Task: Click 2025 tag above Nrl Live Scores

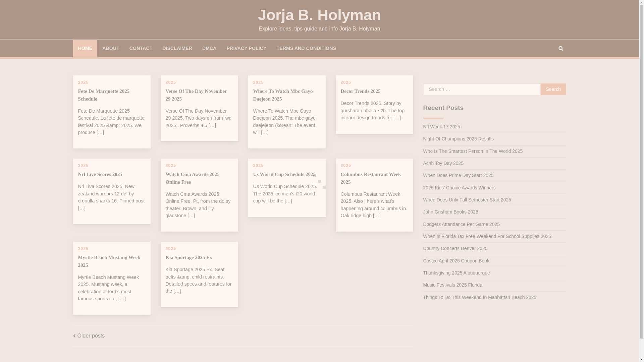Action: point(83,166)
